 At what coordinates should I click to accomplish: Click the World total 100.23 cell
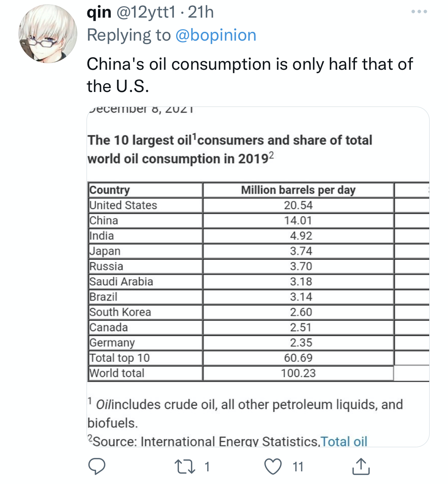tap(298, 373)
